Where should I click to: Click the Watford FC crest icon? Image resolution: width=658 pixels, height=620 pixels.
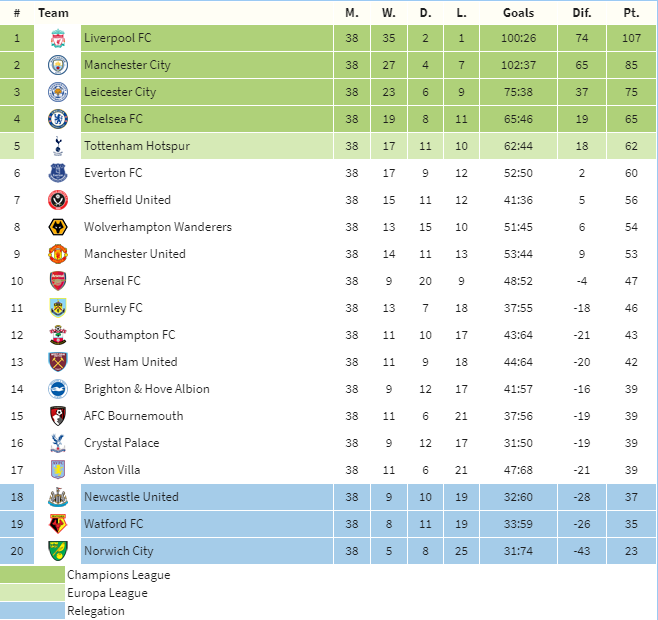pyautogui.click(x=58, y=524)
